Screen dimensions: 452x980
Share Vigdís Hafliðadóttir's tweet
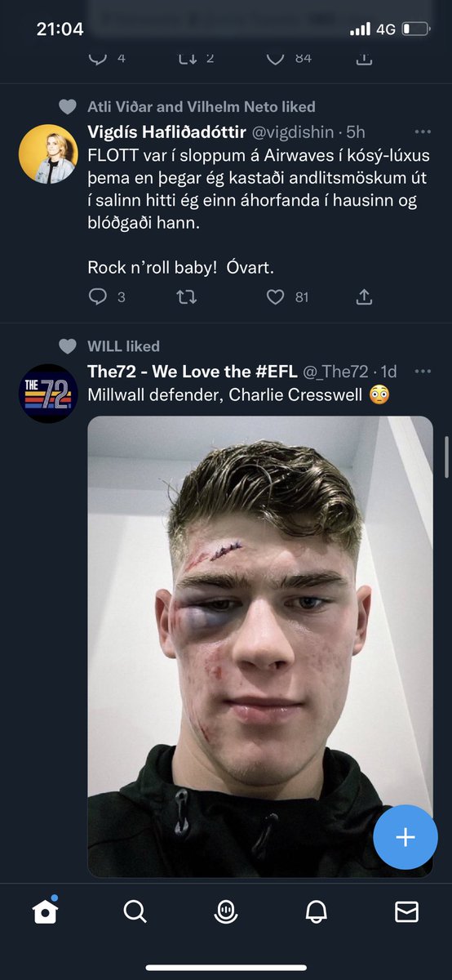365,296
